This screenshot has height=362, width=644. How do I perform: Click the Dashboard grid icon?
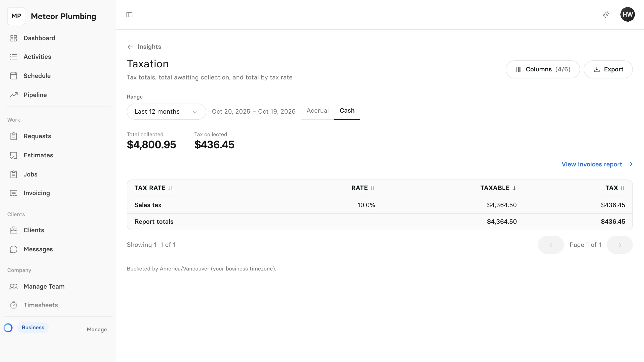14,38
